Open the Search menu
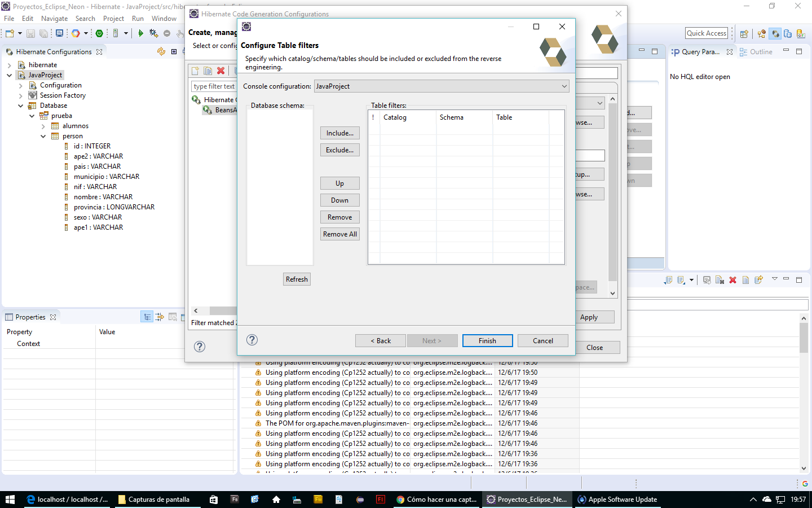The height and width of the screenshot is (508, 812). 85,19
